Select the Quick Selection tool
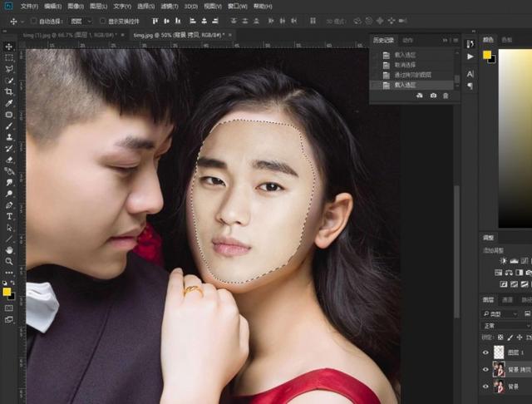The height and width of the screenshot is (404, 532). tap(9, 81)
